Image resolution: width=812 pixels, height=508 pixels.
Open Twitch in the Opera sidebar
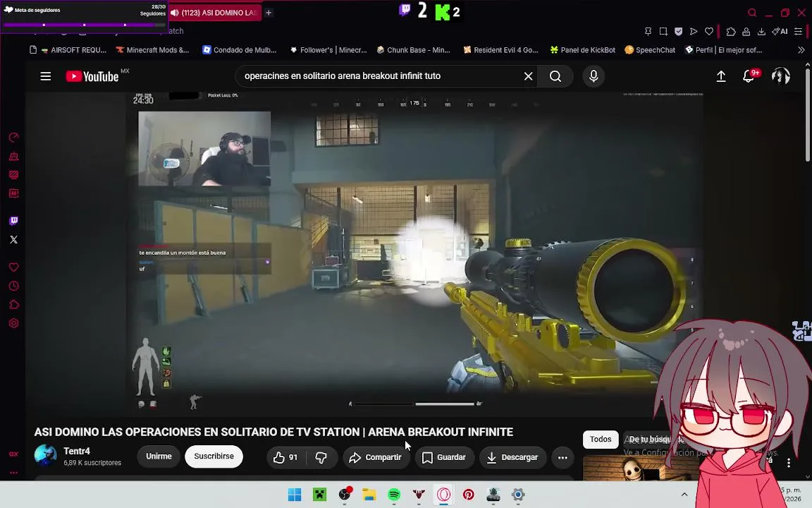click(x=14, y=221)
